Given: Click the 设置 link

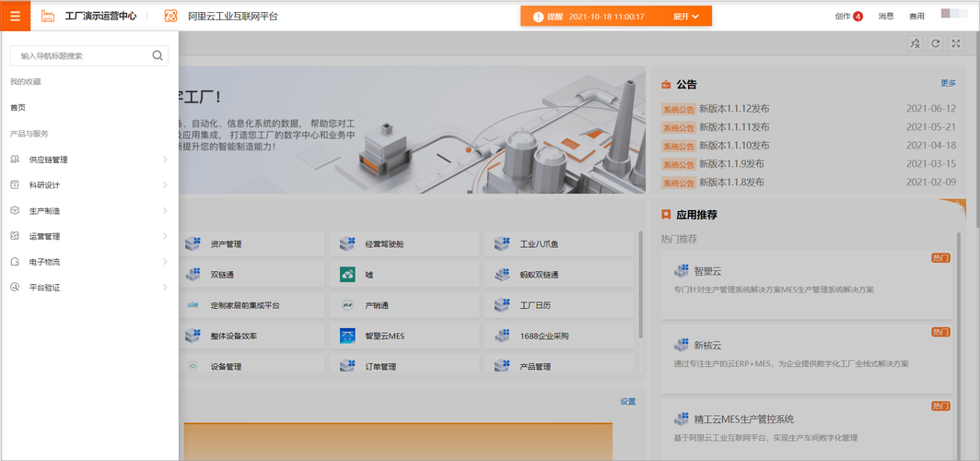Looking at the screenshot, I should (628, 402).
